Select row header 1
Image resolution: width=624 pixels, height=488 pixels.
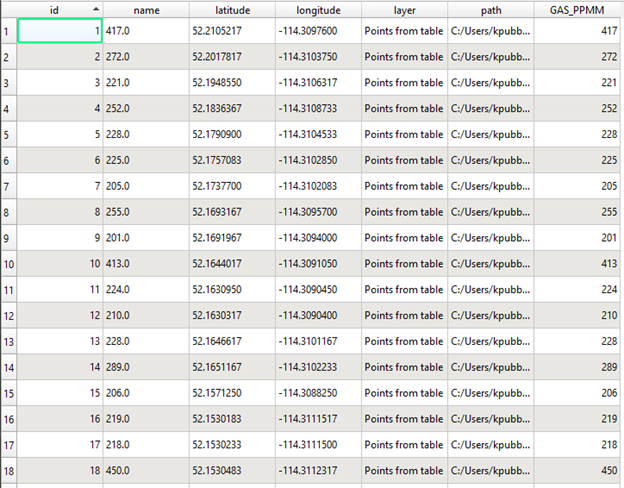[x=8, y=31]
